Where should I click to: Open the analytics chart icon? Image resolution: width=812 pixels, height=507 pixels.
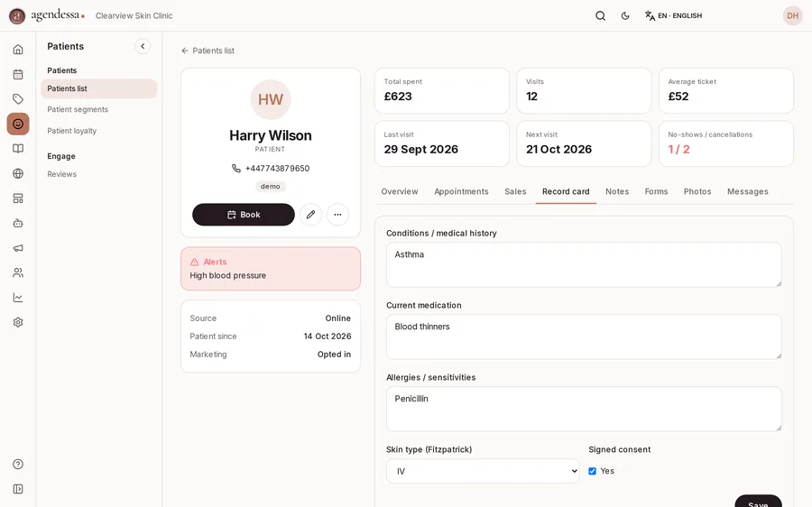(x=18, y=298)
